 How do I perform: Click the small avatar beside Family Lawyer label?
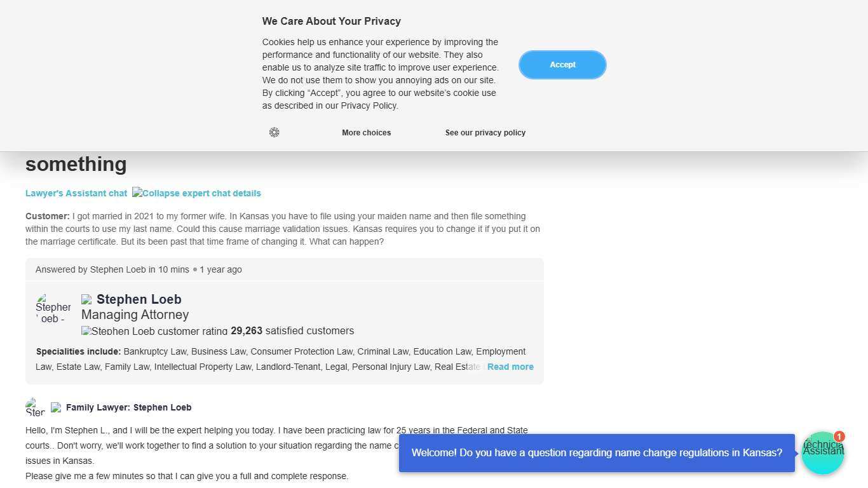(35, 407)
